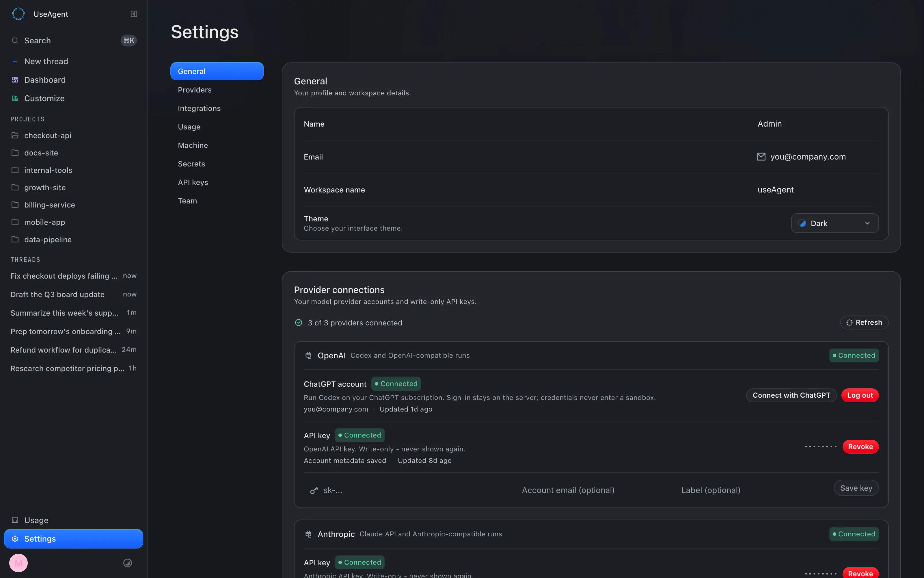Open thread 'Summarize this week's supp...'
Image resolution: width=924 pixels, height=578 pixels.
(x=73, y=313)
